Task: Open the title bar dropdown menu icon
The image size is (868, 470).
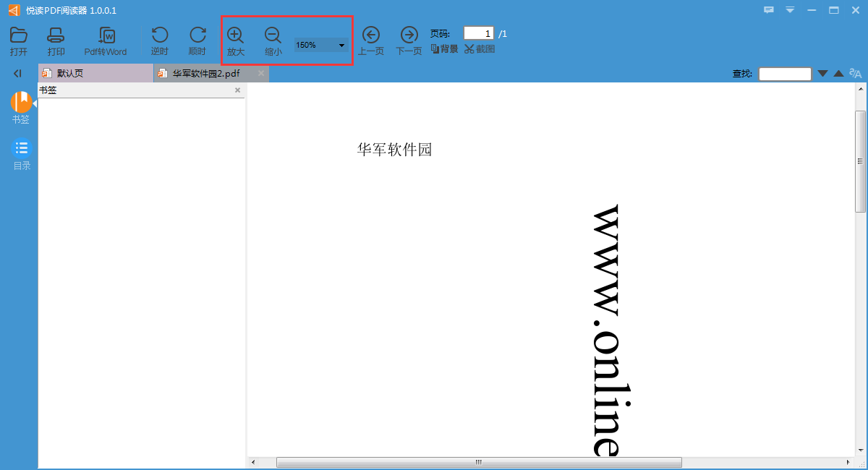Action: pyautogui.click(x=790, y=10)
